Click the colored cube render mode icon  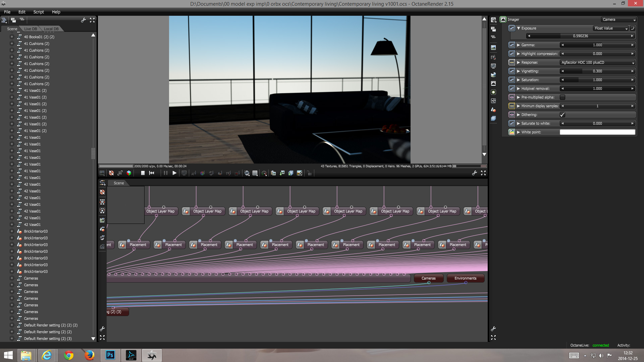pos(129,173)
